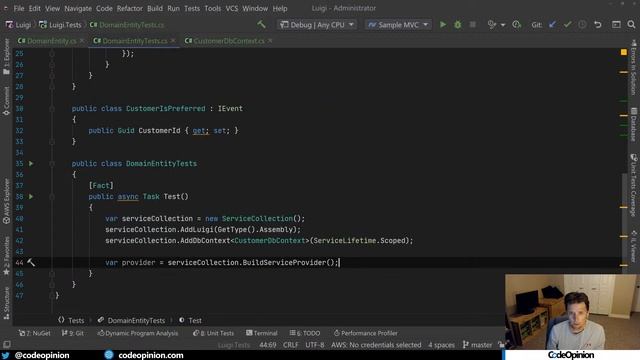
Task: Open the master branch selector
Action: pos(478,345)
